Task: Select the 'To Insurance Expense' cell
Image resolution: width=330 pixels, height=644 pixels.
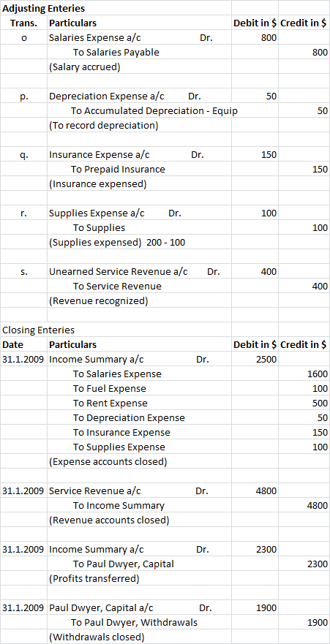Action: 139,433
